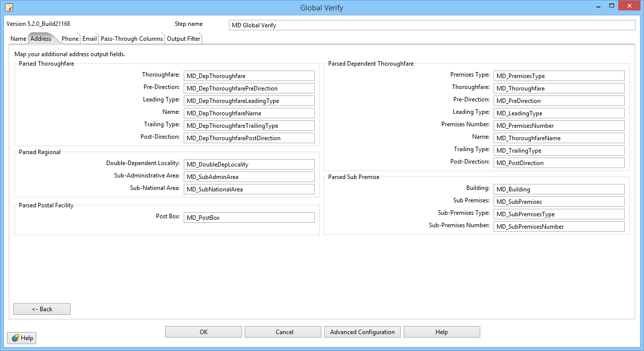
Task: Click the Post Box input field
Action: tap(249, 218)
